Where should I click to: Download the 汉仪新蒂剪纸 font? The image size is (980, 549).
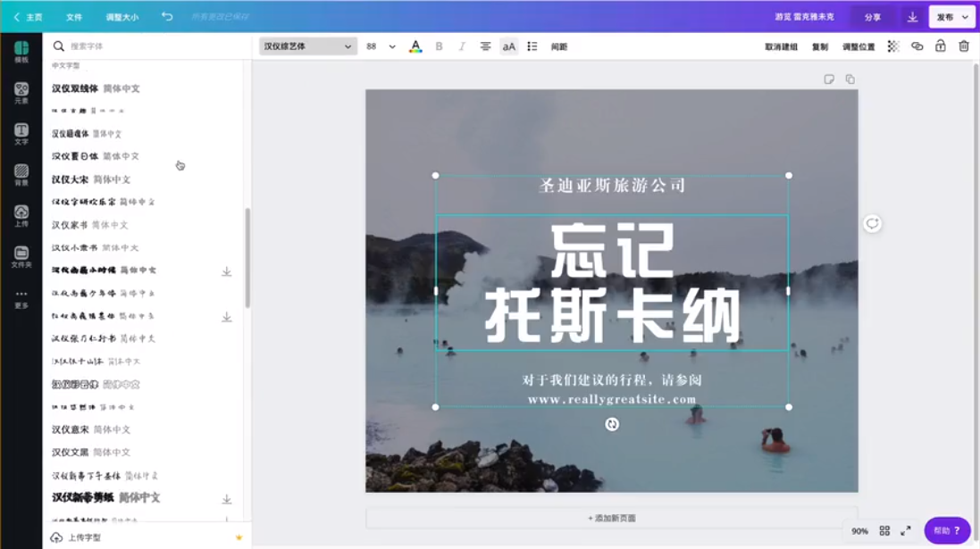pyautogui.click(x=226, y=500)
